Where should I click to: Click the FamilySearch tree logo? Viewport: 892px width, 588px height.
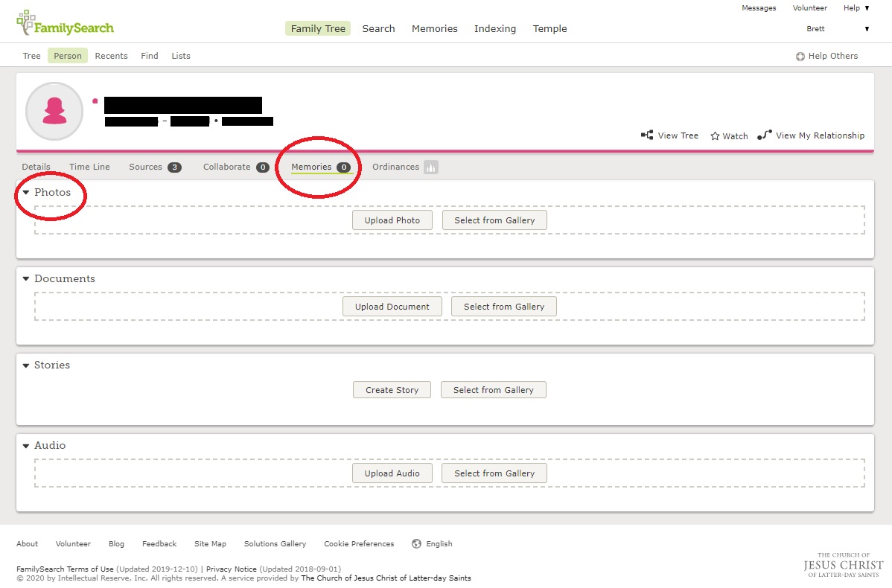[65, 23]
